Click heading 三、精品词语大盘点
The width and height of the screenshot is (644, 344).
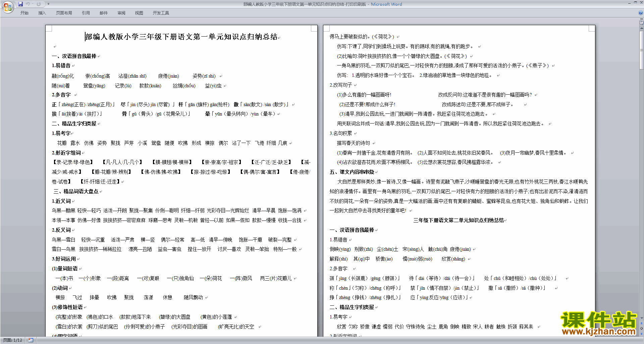(x=76, y=191)
